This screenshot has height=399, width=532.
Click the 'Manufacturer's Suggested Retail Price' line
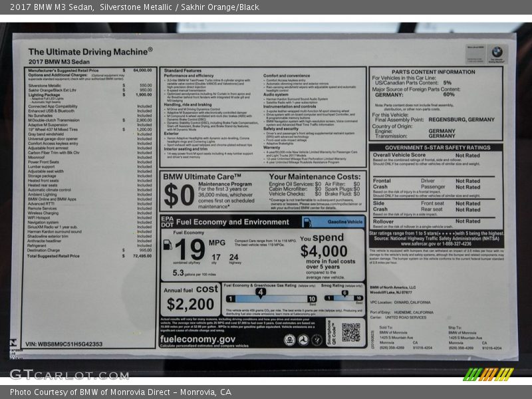90,70
